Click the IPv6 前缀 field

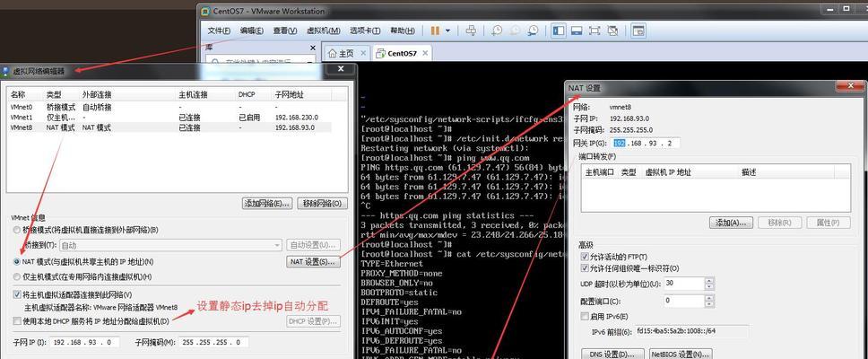pyautogui.click(x=691, y=331)
